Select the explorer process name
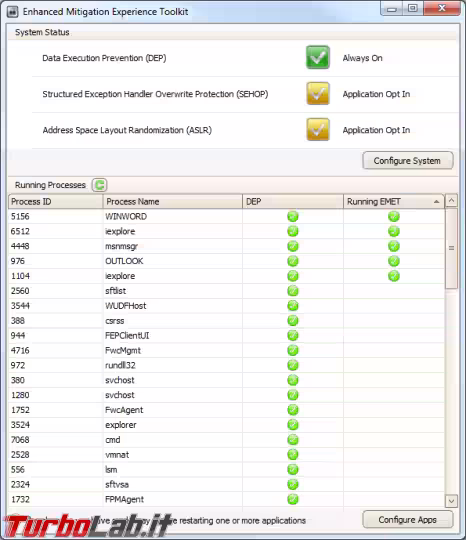Image resolution: width=466 pixels, height=540 pixels. pyautogui.click(x=121, y=425)
